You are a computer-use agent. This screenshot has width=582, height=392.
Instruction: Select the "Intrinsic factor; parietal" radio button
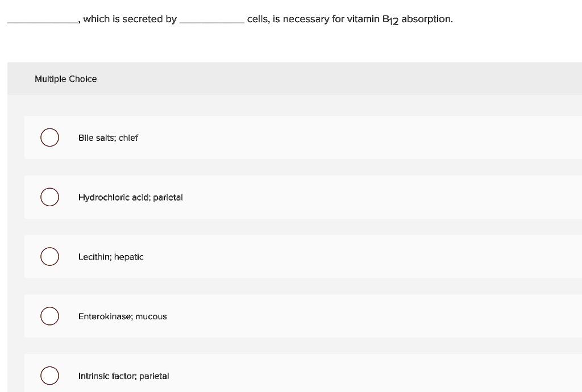click(49, 376)
